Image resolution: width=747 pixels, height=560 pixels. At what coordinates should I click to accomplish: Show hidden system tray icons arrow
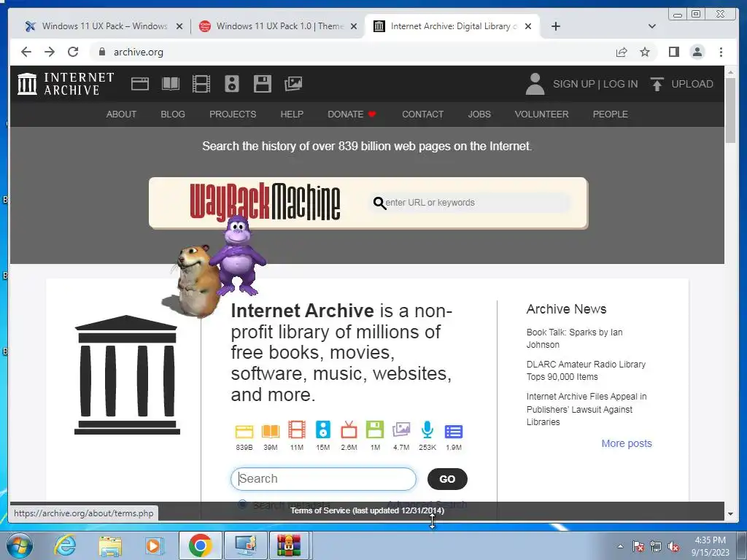click(x=620, y=546)
